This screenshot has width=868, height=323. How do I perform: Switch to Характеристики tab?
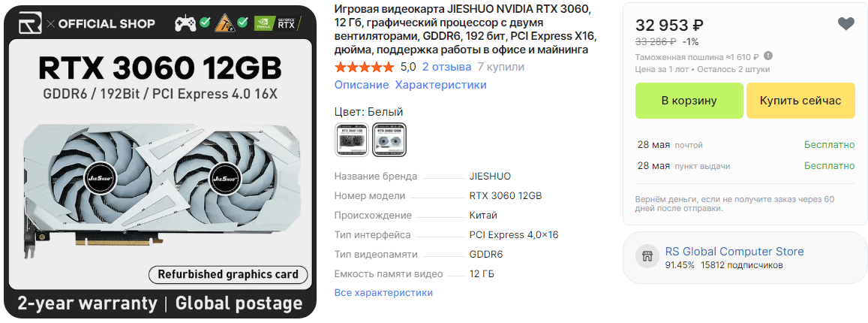click(440, 85)
